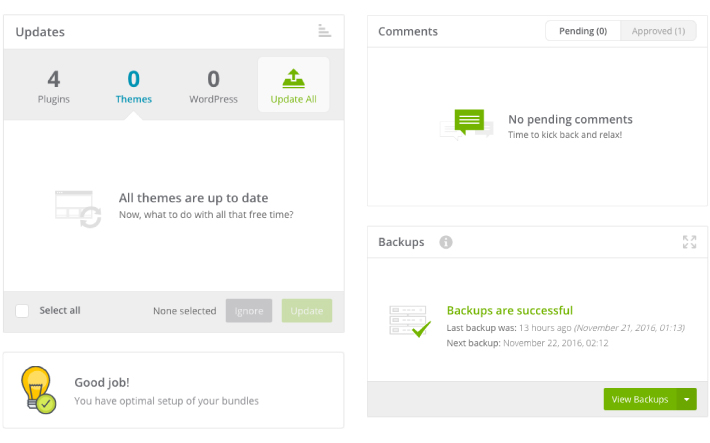
Task: Switch to the Plugins updates tab
Action: [x=53, y=86]
